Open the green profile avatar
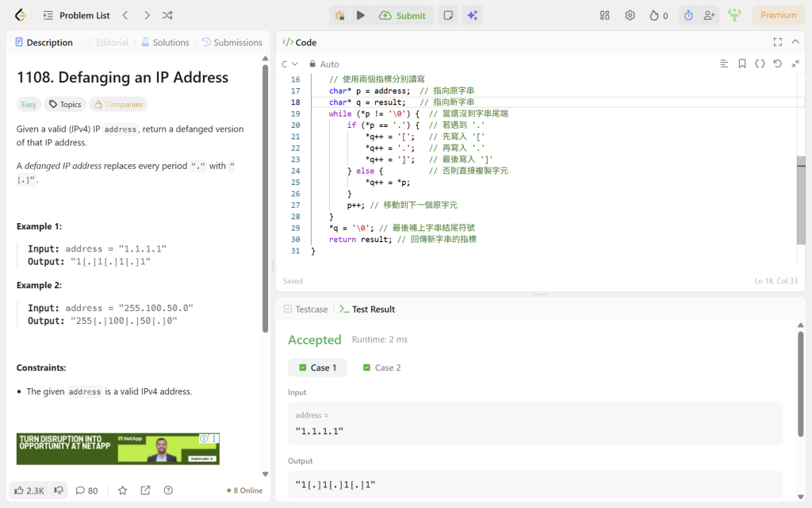812x508 pixels. (x=734, y=15)
